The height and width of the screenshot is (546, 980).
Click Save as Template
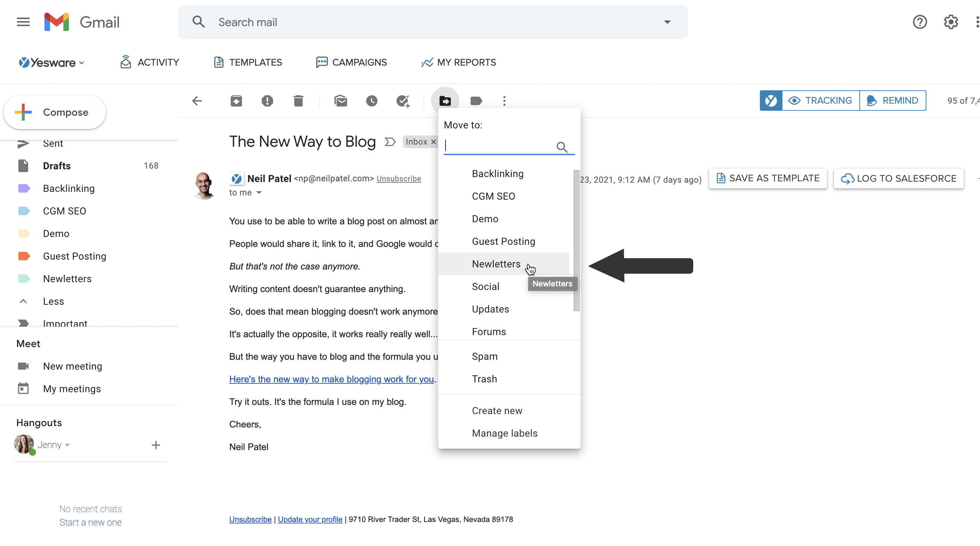tap(768, 178)
